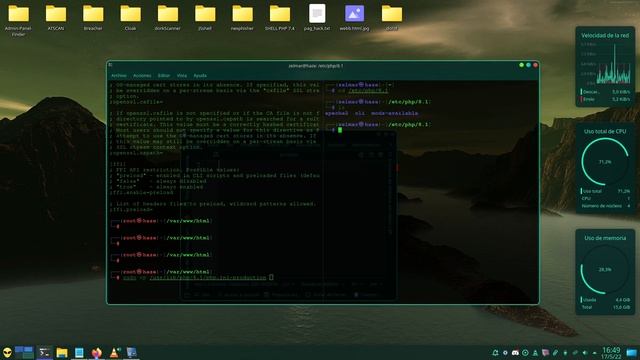The image size is (640, 360).
Task: Open the JSshell desktop folder
Action: click(x=205, y=18)
